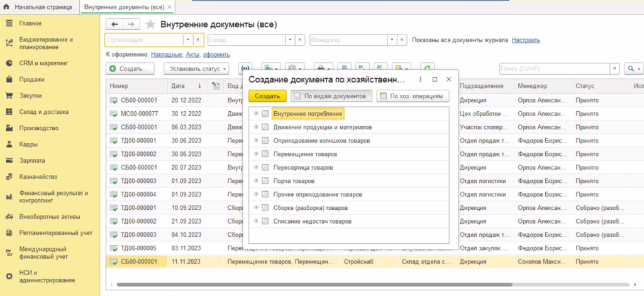Viewport: 644px width, 296px height.
Task: Open the three-dot menu in the dialog header
Action: [420, 80]
